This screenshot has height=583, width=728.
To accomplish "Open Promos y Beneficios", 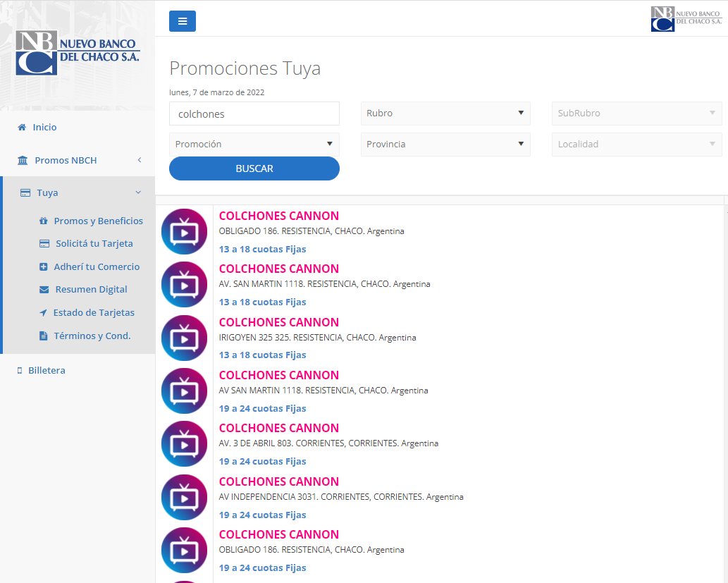I will (x=99, y=221).
